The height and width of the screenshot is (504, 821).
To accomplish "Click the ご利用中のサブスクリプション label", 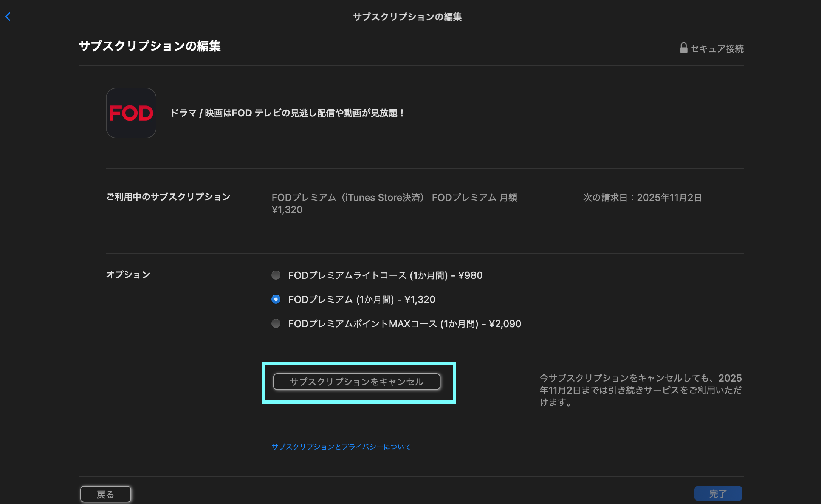I will (168, 197).
